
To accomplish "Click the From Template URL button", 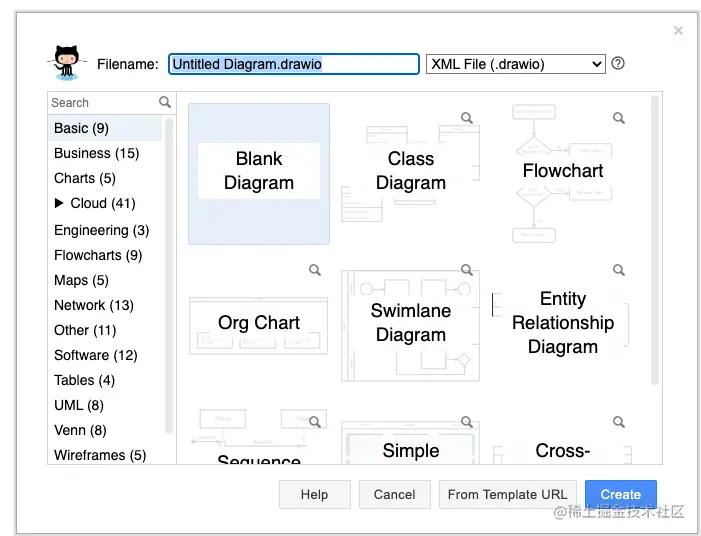I will click(508, 494).
